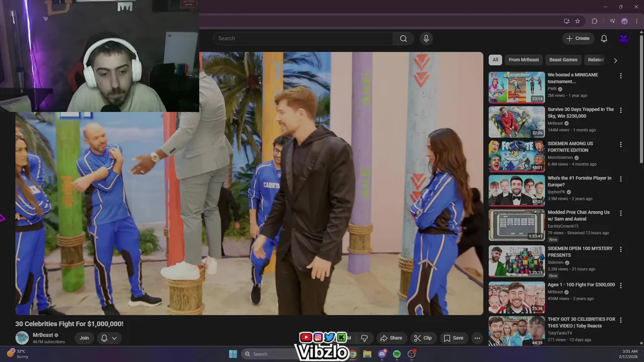The height and width of the screenshot is (362, 644).
Task: Open SIDEMEN OPEN 100 MYSTERY PRESENTS thumbnail
Action: tap(517, 261)
